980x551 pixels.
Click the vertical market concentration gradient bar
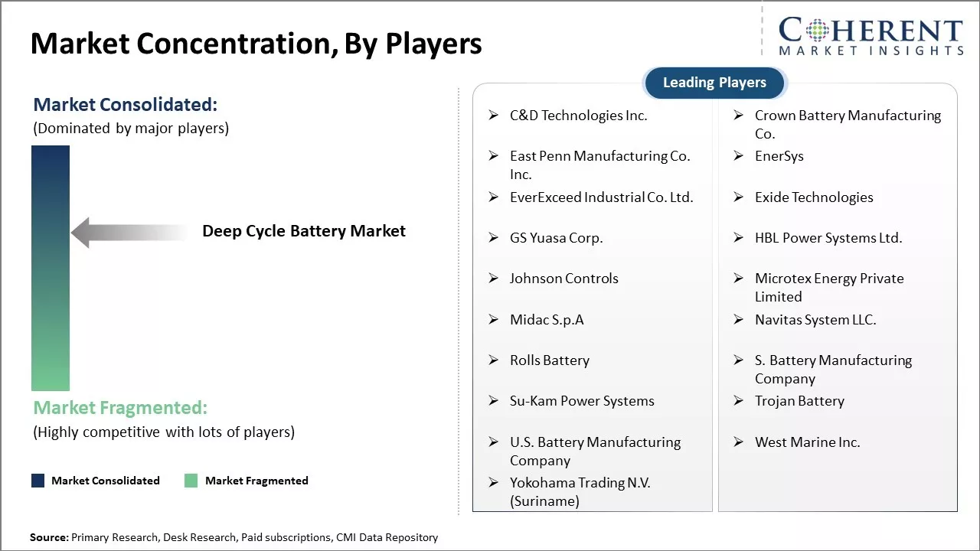click(x=51, y=268)
